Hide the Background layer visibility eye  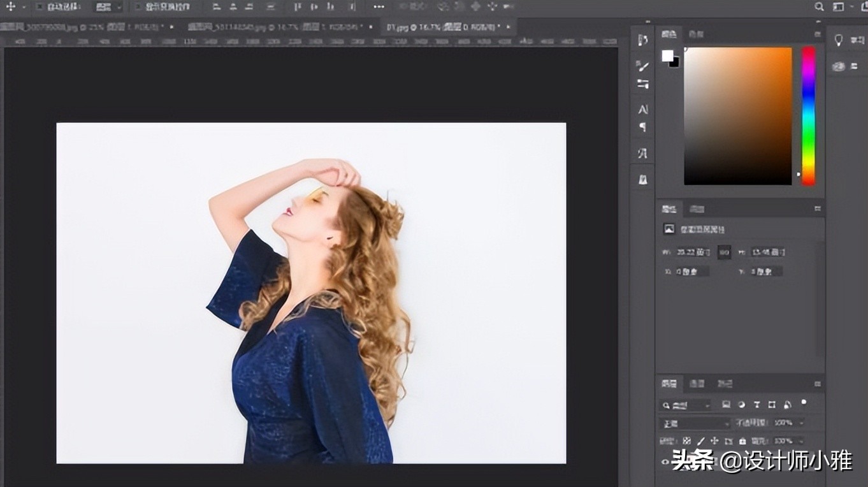coord(665,462)
